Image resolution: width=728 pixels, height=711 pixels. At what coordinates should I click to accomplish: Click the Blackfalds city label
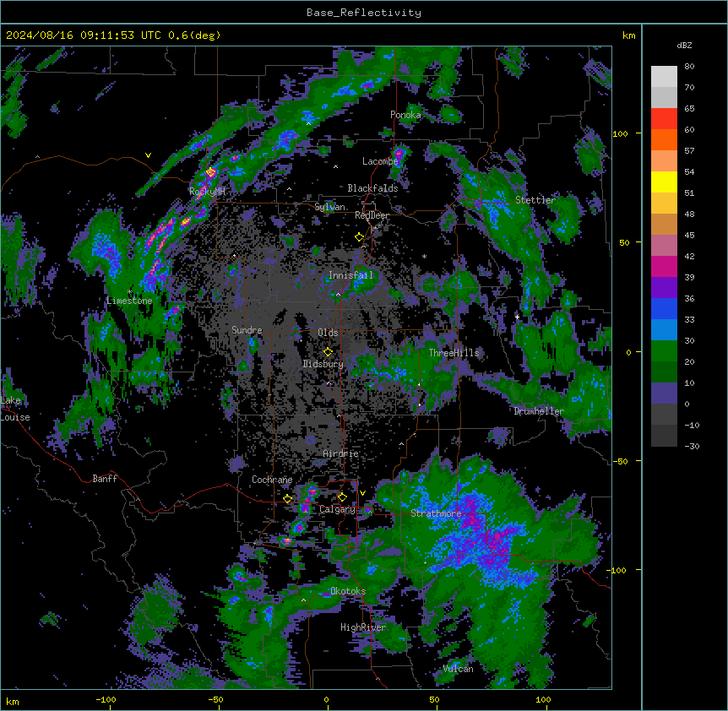point(372,188)
